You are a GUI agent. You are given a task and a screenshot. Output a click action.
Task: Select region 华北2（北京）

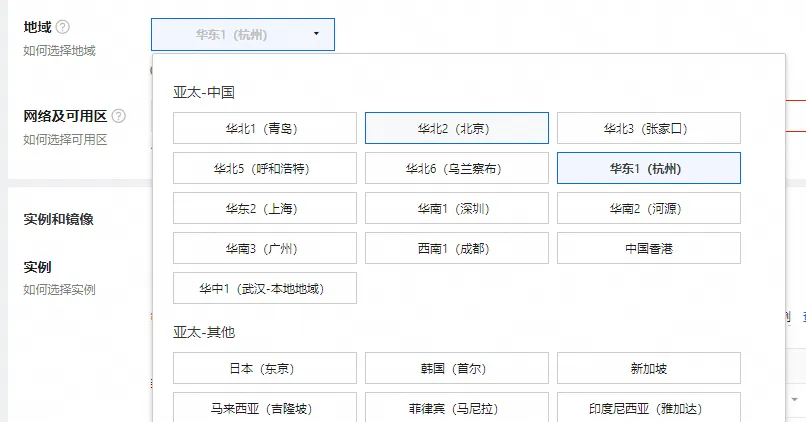(456, 128)
